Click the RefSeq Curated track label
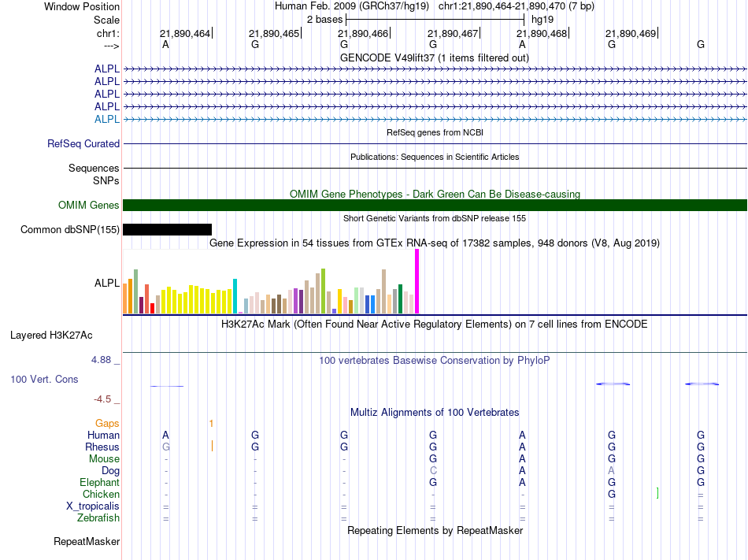Image resolution: width=748 pixels, height=560 pixels. coord(83,144)
